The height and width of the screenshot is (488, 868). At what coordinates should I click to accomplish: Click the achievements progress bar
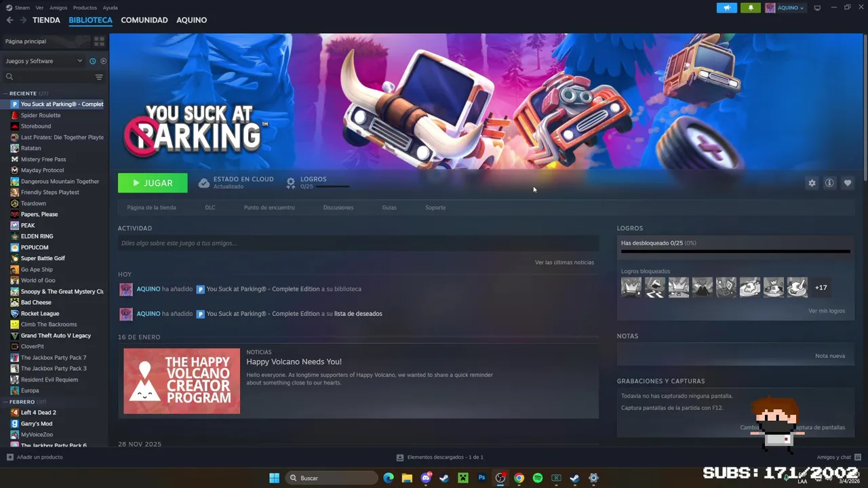735,251
